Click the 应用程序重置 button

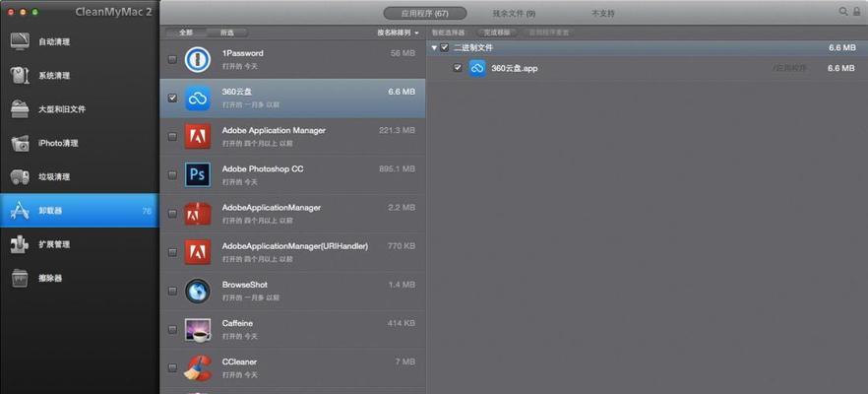[x=549, y=33]
